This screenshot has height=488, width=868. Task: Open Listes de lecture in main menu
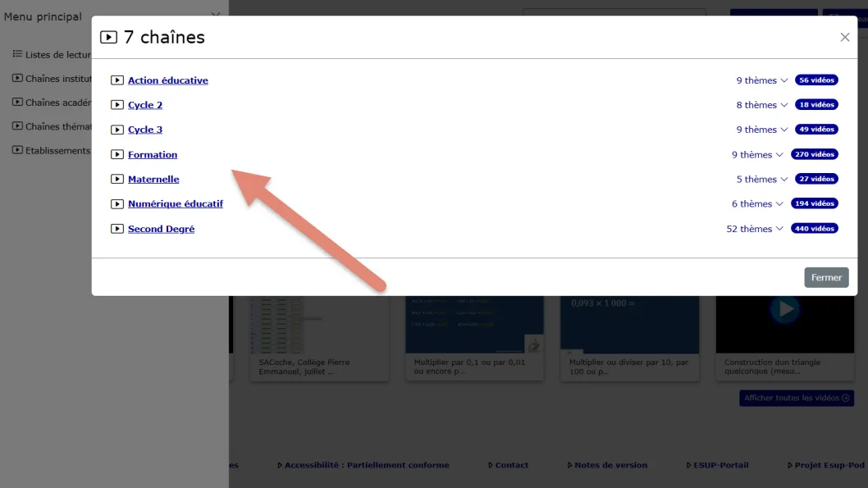point(52,55)
